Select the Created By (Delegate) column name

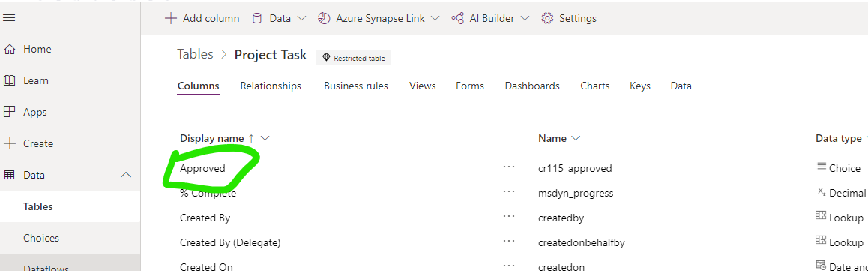tap(230, 242)
